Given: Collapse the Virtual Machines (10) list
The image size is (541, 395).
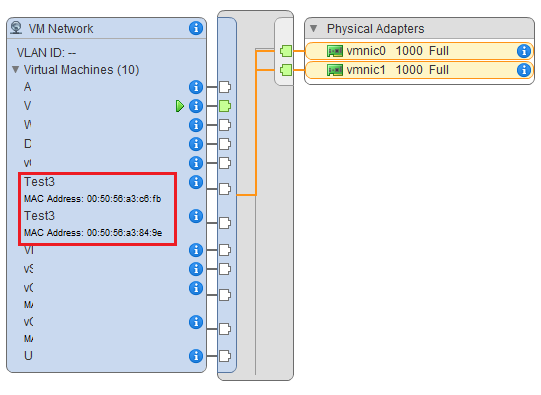Looking at the screenshot, I should tap(15, 69).
